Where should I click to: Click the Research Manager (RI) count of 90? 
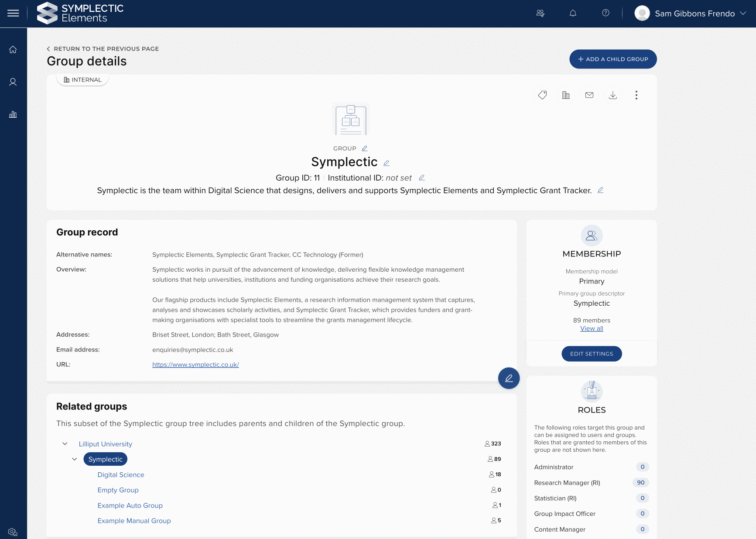pos(641,482)
